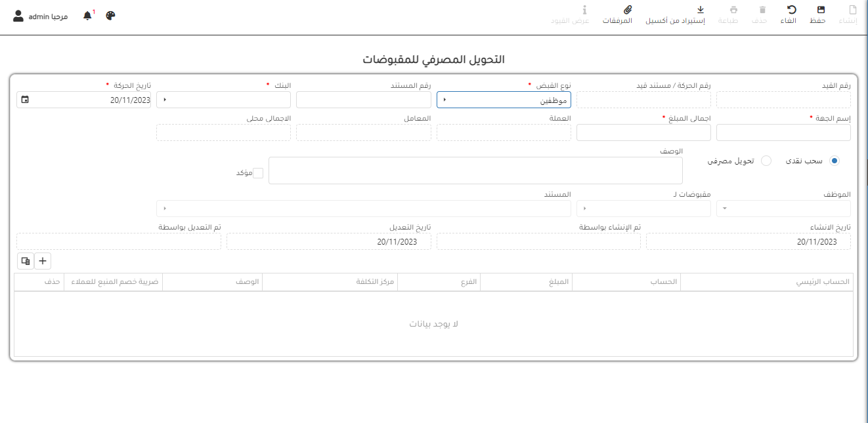Select the تحويل مصرفى radio button
The height and width of the screenshot is (423, 868).
[766, 161]
